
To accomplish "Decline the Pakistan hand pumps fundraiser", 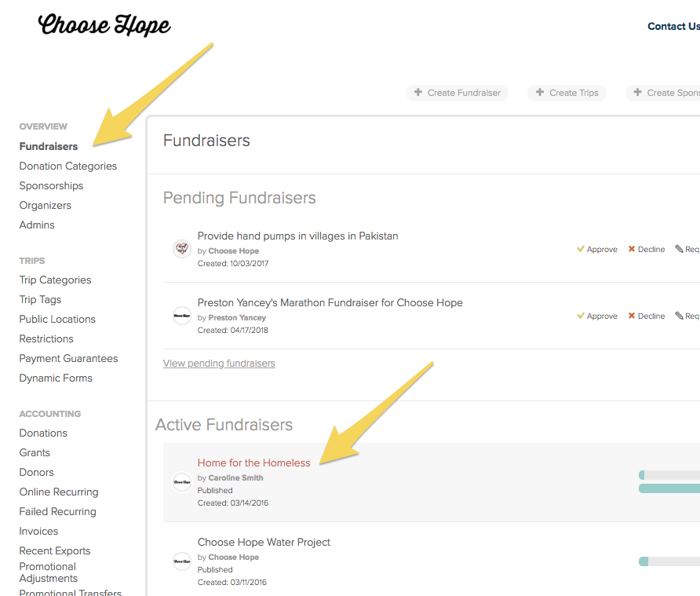I will 647,249.
